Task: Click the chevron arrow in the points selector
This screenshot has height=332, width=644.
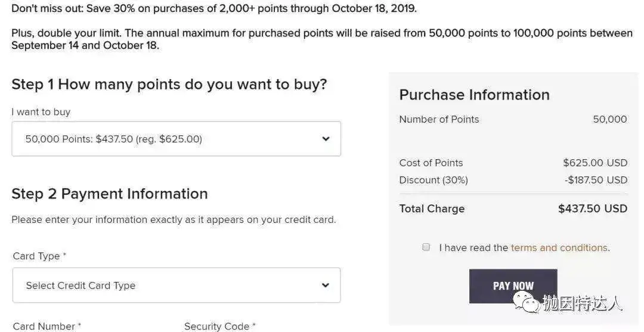Action: 326,139
